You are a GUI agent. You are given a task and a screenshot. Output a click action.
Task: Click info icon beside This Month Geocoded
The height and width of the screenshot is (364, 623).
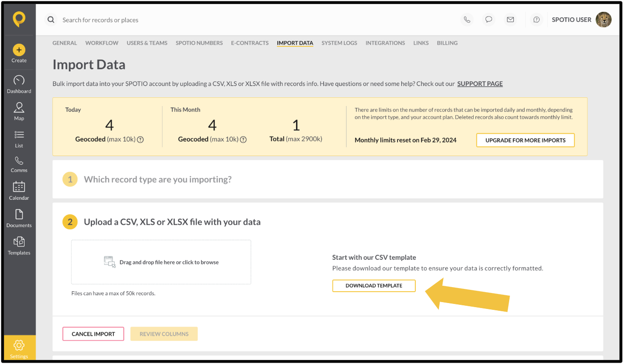(243, 140)
